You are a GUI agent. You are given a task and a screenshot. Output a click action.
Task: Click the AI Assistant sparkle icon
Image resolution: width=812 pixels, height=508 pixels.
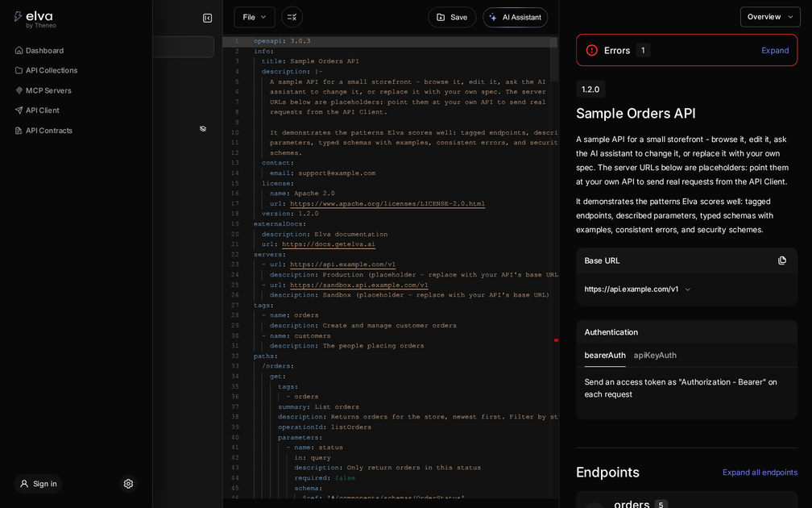[492, 17]
